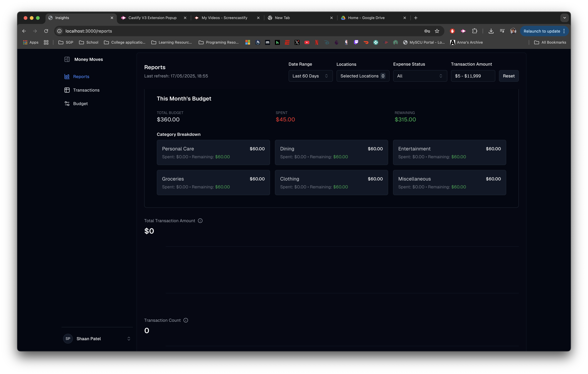
Task: Open the Selected Locations dropdown
Action: [363, 76]
